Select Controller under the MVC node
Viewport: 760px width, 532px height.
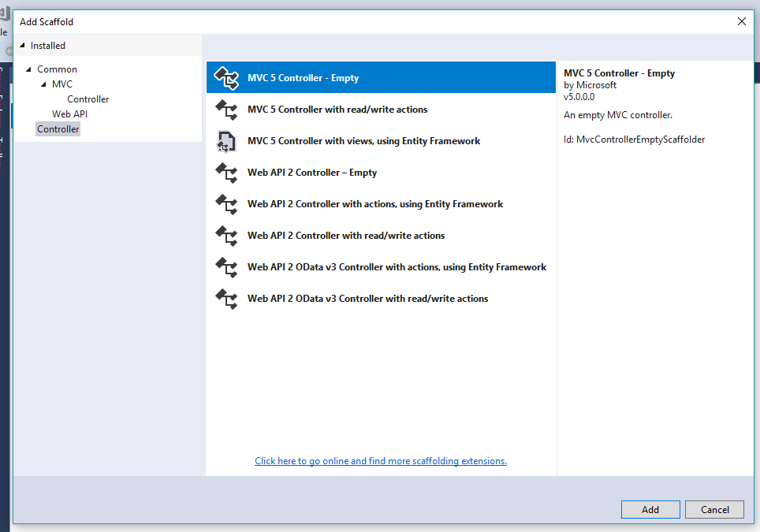coord(88,99)
